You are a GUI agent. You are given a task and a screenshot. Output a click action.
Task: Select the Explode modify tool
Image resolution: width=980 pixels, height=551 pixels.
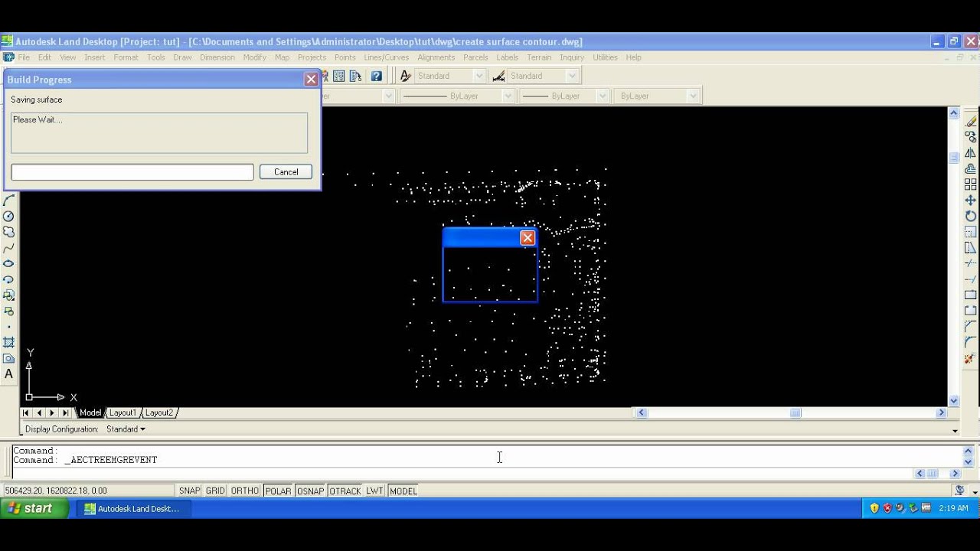pos(970,358)
